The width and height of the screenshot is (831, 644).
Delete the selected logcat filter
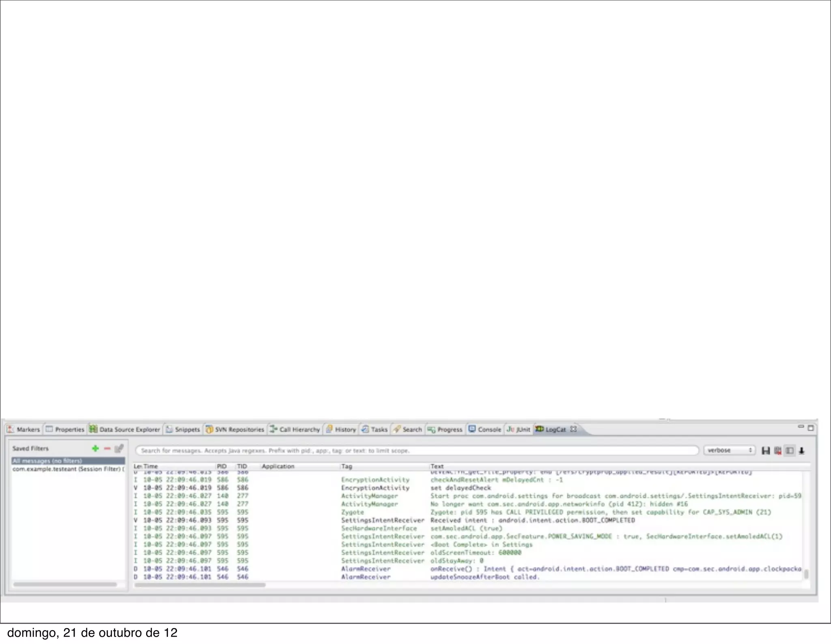107,448
